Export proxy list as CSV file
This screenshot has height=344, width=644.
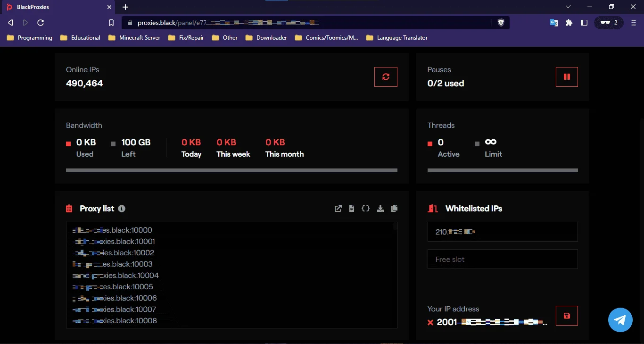point(352,209)
